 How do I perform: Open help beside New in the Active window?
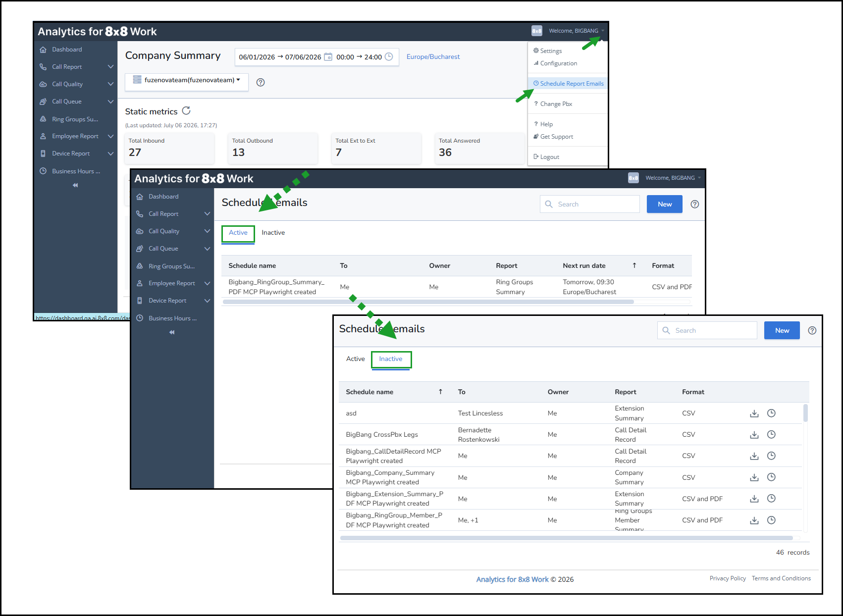tap(695, 204)
